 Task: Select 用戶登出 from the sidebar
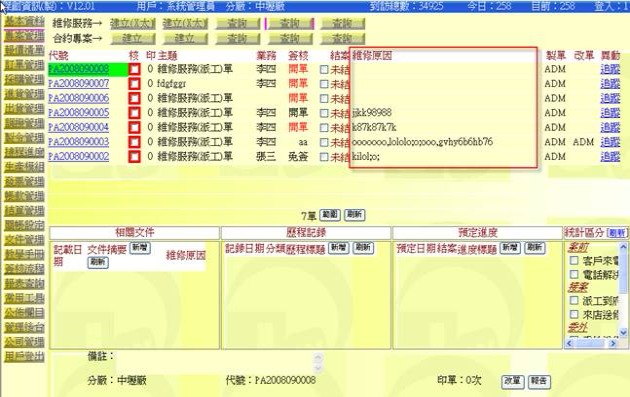tap(24, 356)
